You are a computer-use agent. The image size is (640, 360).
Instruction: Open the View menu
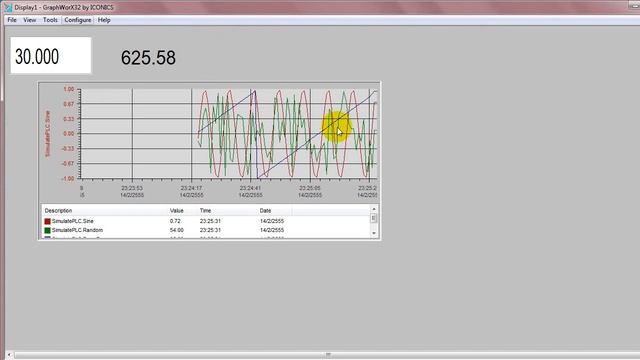pyautogui.click(x=29, y=20)
